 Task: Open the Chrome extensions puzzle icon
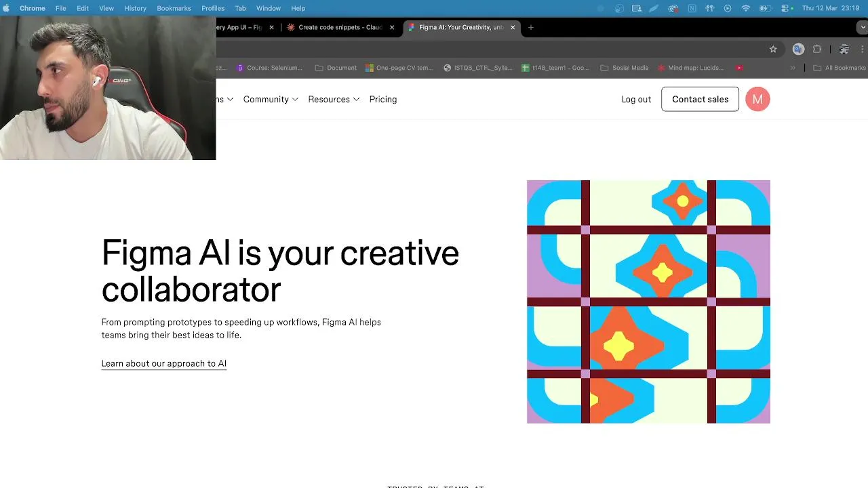coord(817,49)
